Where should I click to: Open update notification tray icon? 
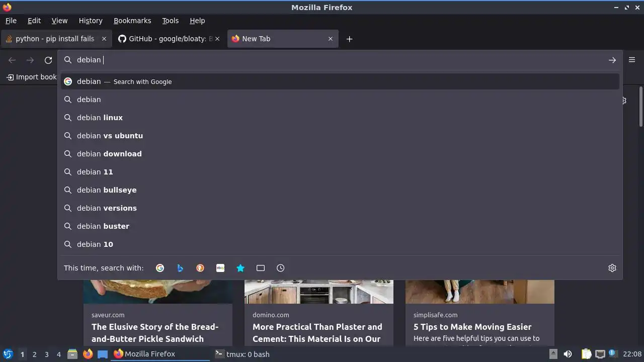tap(612, 353)
